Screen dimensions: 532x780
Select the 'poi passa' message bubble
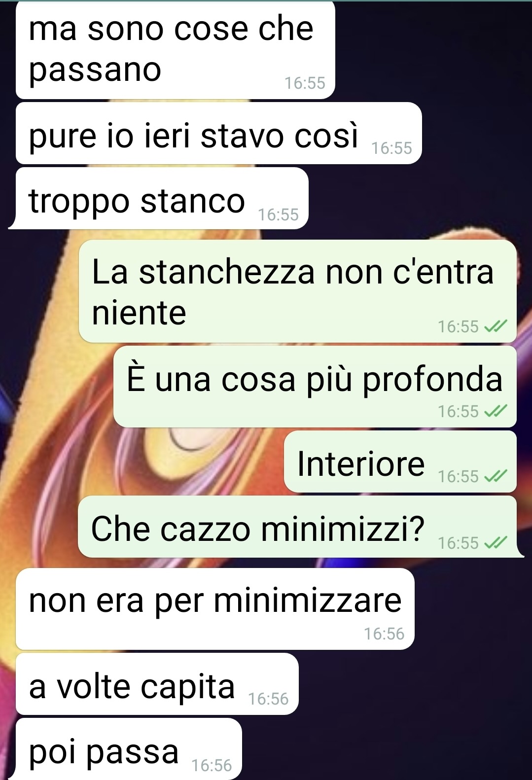click(x=127, y=749)
